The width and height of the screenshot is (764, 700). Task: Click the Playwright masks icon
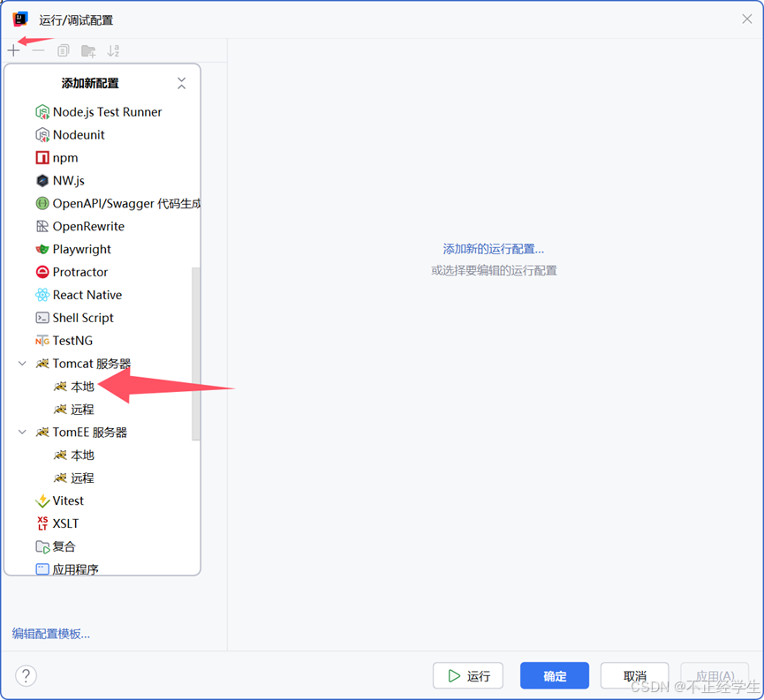42,249
